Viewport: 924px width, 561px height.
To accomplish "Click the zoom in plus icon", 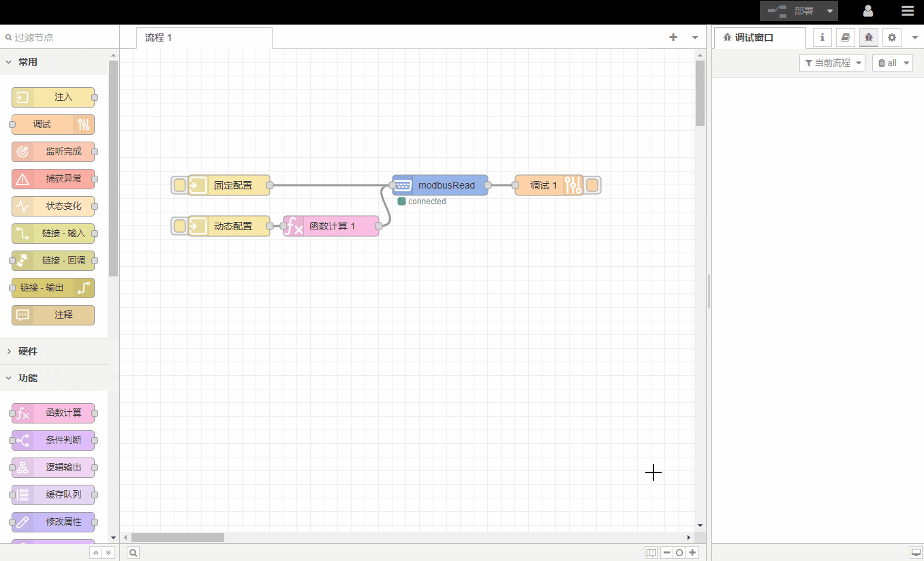I will 693,553.
